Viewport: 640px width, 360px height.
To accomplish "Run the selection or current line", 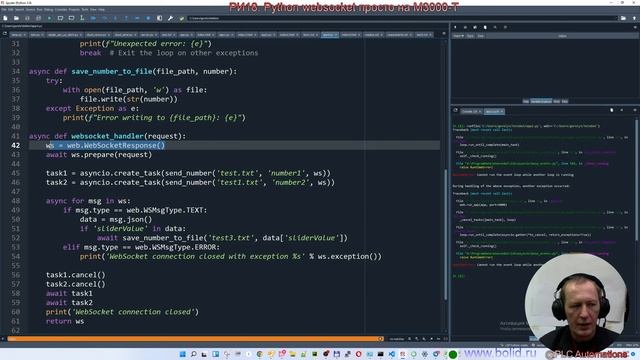I will pos(82,18).
